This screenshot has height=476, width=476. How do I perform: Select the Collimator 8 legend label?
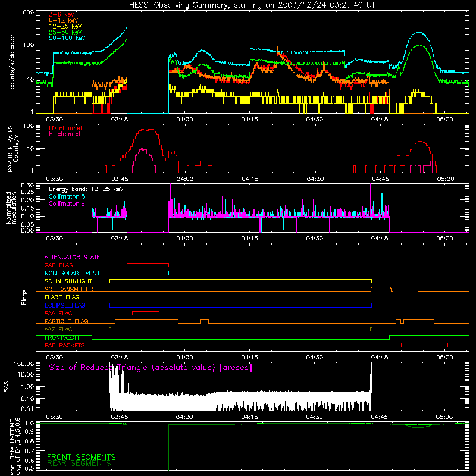pyautogui.click(x=67, y=196)
